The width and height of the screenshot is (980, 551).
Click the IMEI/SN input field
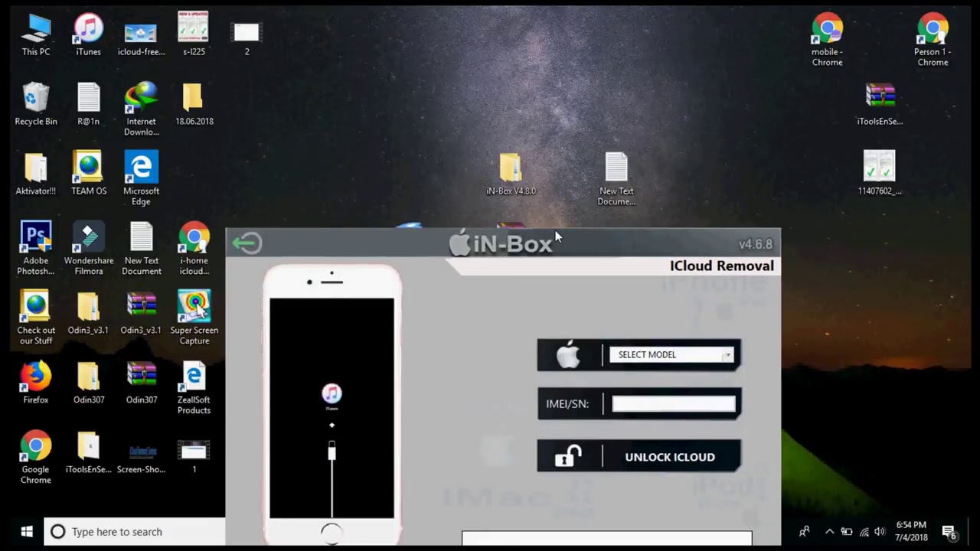(x=673, y=404)
